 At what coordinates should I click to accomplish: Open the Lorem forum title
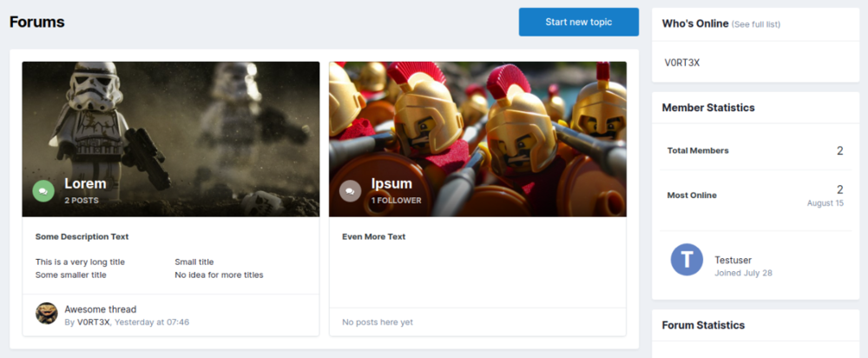click(85, 183)
